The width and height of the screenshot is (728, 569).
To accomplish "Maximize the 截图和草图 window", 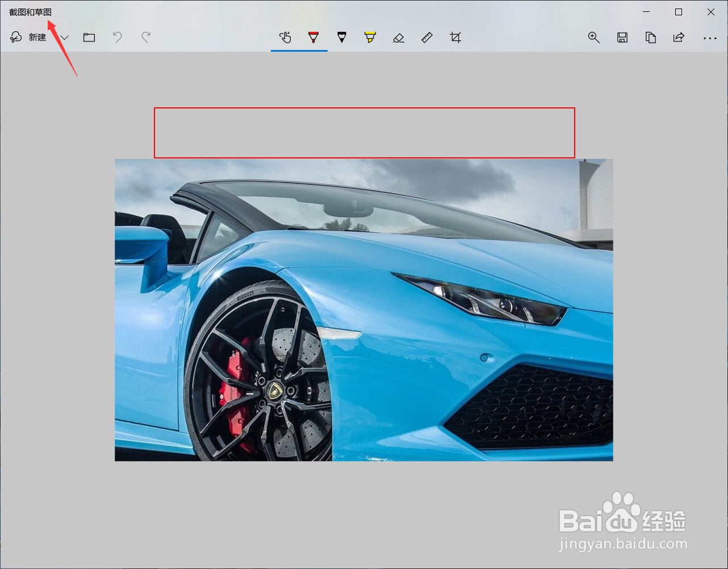I will pos(679,12).
